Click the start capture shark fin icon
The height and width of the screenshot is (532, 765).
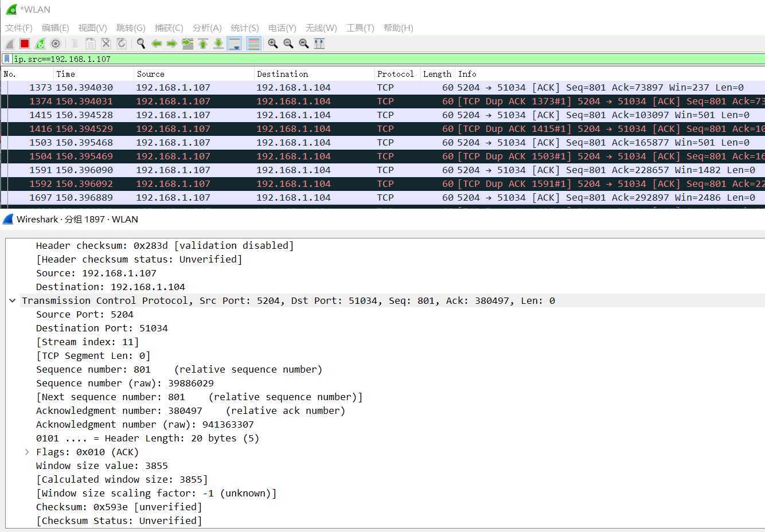(10, 44)
